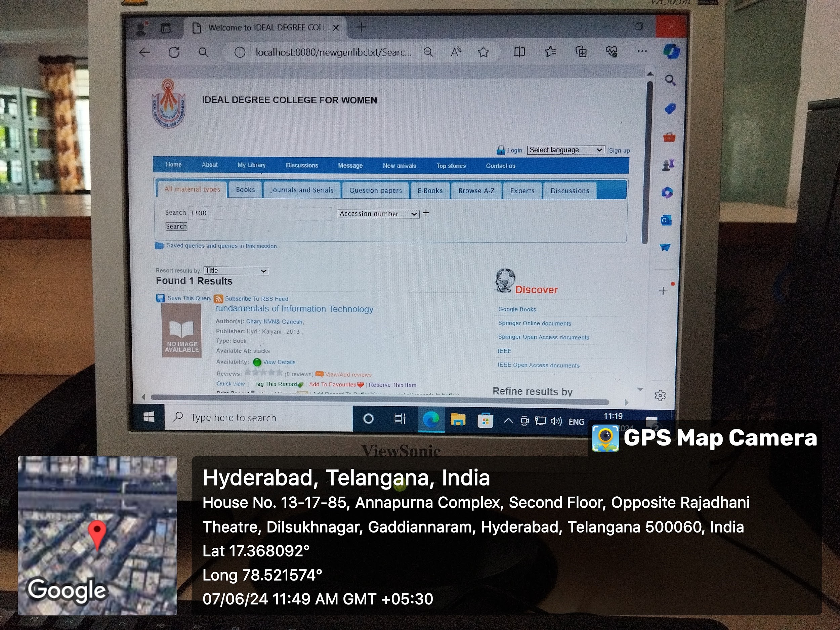
Task: Open Windows Start button
Action: [149, 417]
